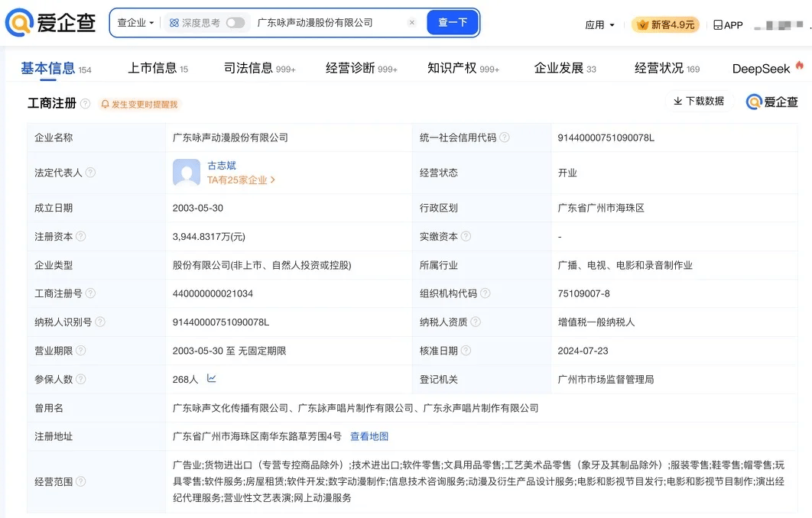
Task: Click the help icon next to 营业期限
Action: pyautogui.click(x=81, y=351)
